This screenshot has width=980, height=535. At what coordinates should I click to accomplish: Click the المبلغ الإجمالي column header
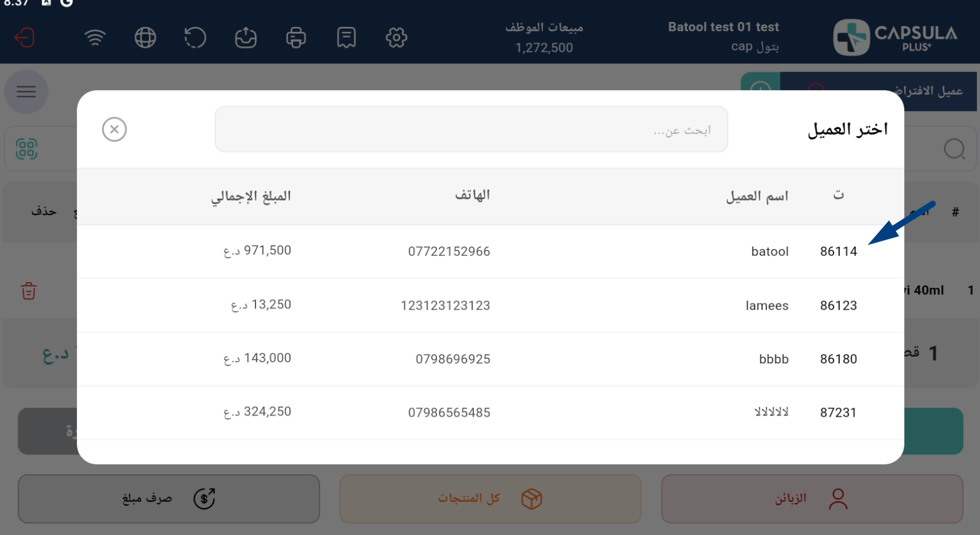point(250,196)
